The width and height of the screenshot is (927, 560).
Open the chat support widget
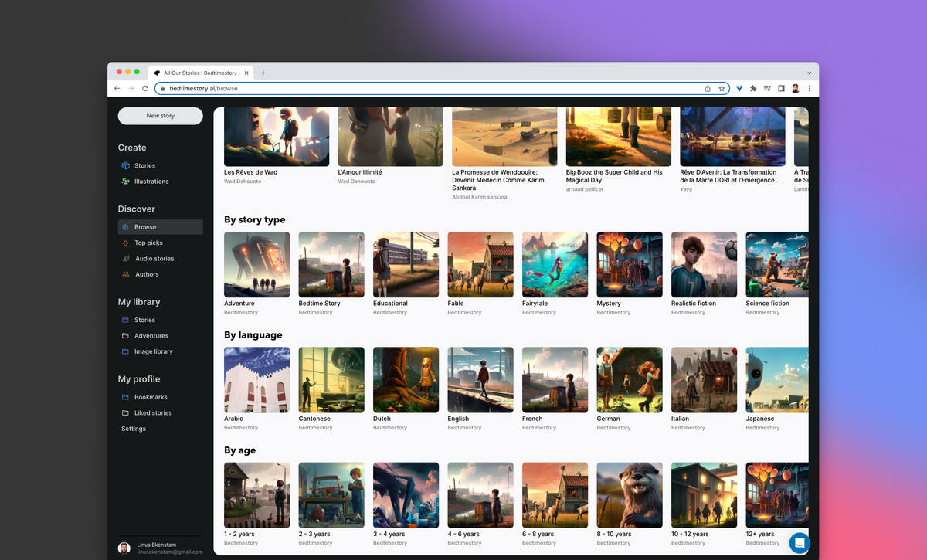click(x=799, y=543)
